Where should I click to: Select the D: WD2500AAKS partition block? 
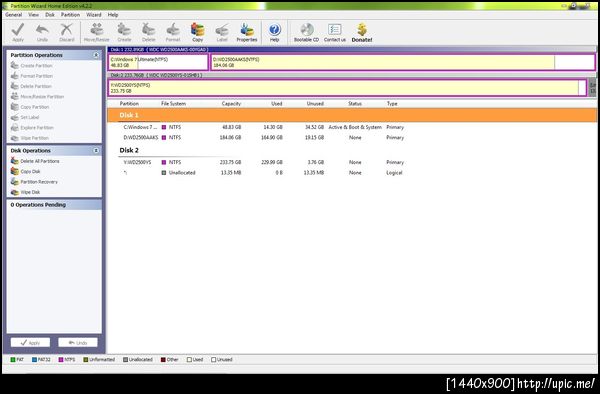[403, 62]
